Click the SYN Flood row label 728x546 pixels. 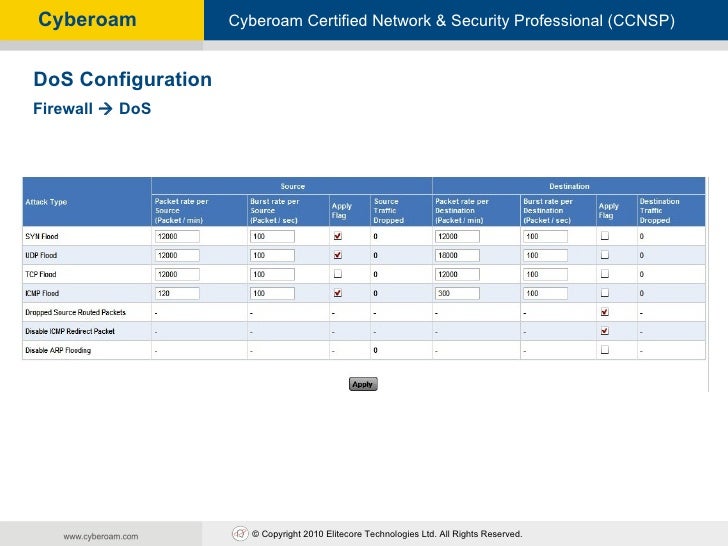coord(42,236)
